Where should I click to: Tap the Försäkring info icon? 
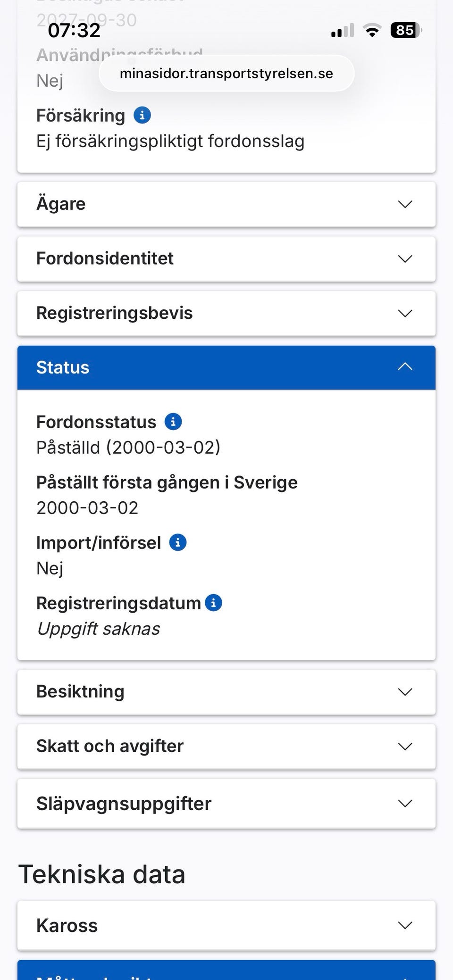[x=142, y=115]
